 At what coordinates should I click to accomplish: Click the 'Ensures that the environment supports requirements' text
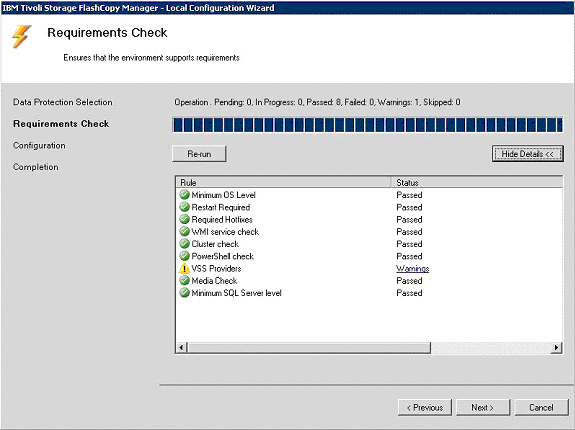coord(151,58)
